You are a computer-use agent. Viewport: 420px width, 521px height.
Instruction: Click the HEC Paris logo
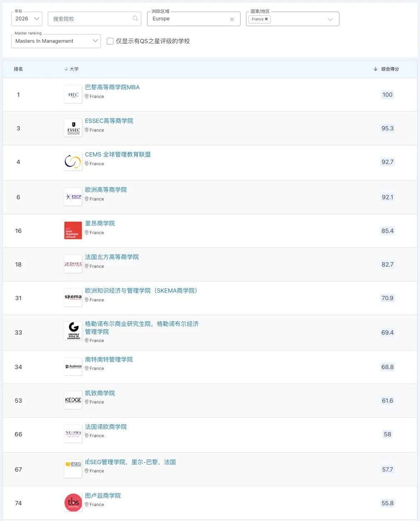pyautogui.click(x=73, y=95)
